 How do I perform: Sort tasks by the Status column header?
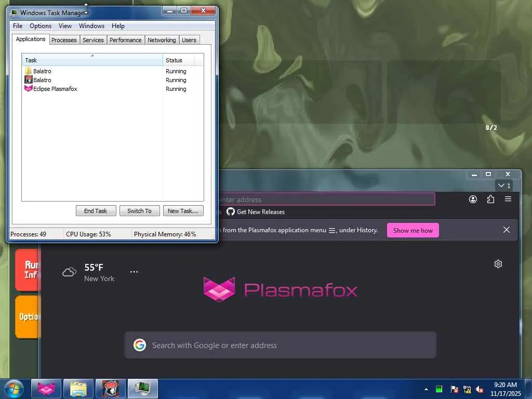[179, 60]
